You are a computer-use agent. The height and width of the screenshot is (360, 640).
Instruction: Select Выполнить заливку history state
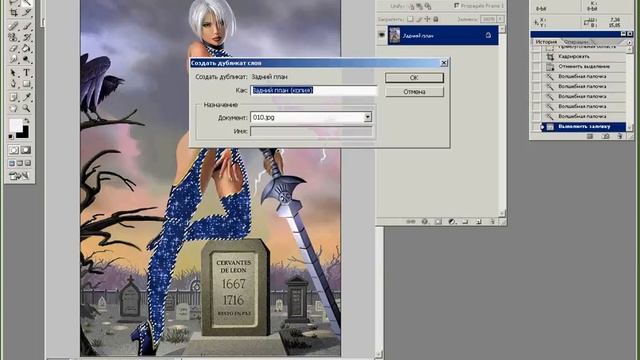[x=584, y=127]
